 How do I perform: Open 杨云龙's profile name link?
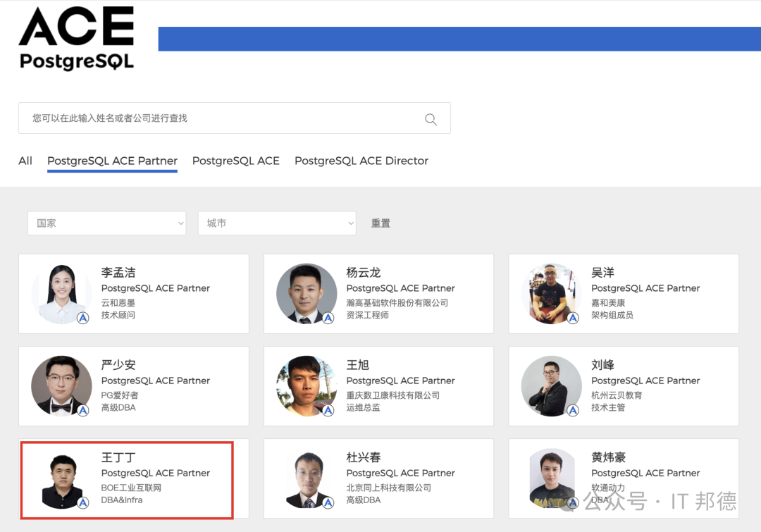click(364, 272)
